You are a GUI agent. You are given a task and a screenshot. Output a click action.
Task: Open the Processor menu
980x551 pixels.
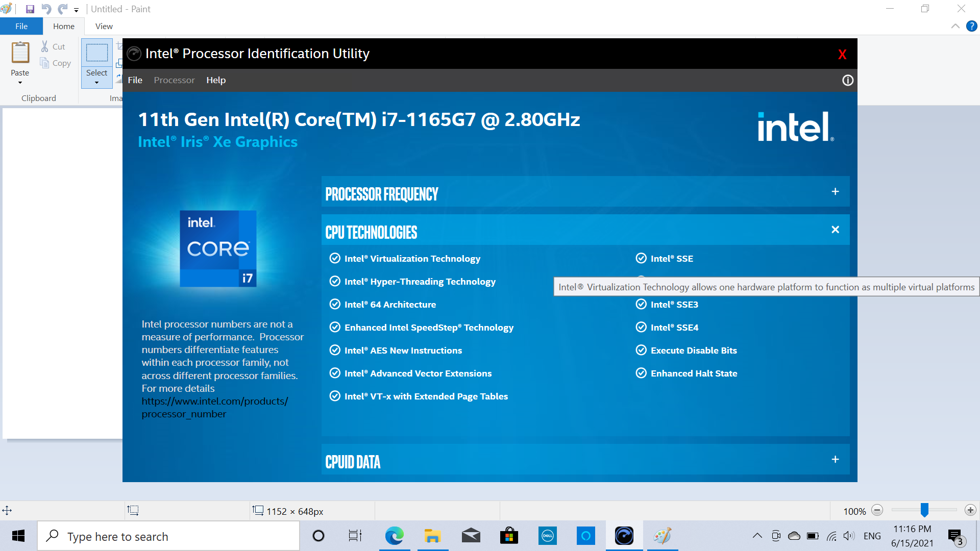[174, 80]
